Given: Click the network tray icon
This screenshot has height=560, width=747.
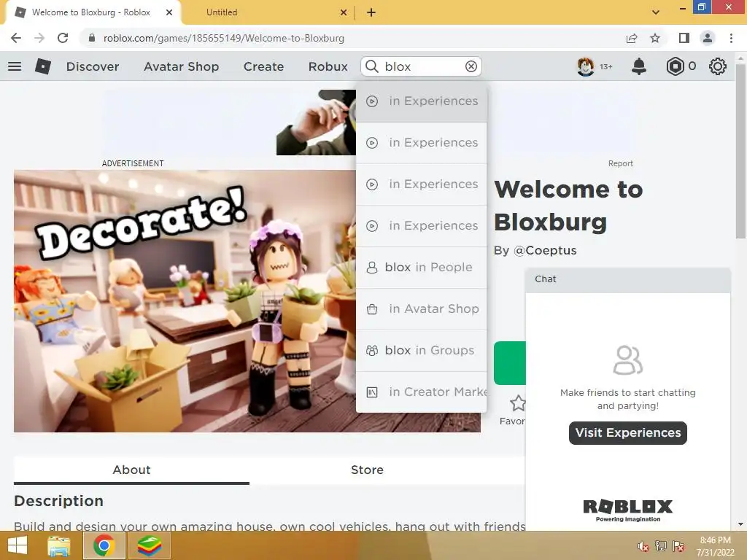Looking at the screenshot, I should (x=661, y=546).
